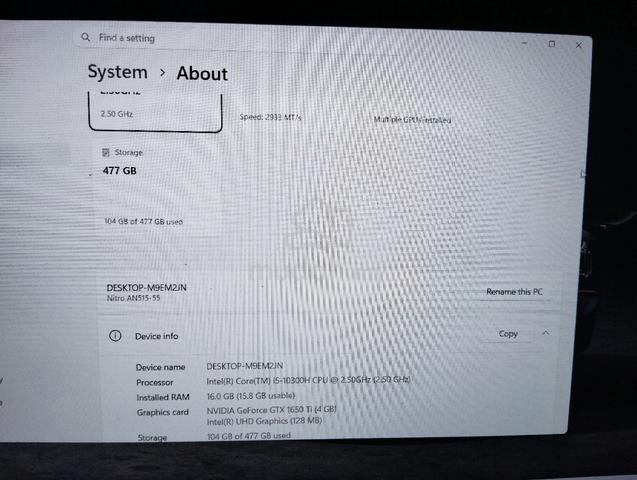Click the 477 GB storage value
The width and height of the screenshot is (637, 480).
(x=119, y=171)
